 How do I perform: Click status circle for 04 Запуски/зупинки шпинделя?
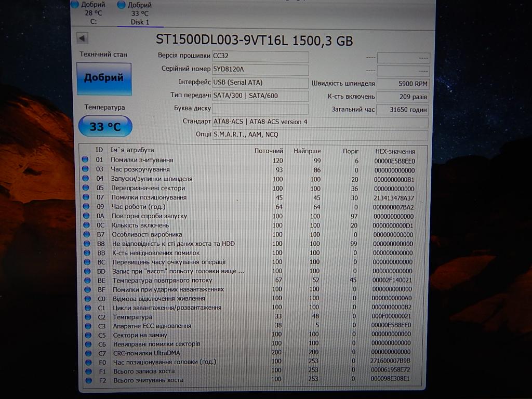[86, 178]
